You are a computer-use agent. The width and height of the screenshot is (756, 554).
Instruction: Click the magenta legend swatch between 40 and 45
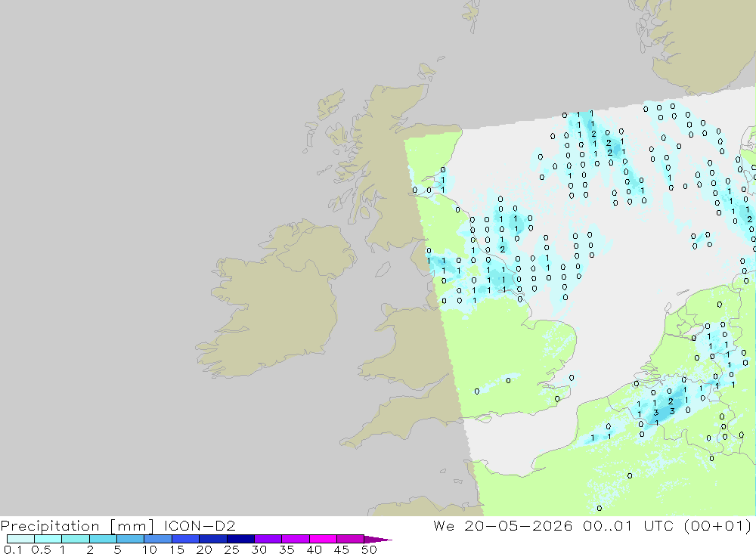click(323, 539)
